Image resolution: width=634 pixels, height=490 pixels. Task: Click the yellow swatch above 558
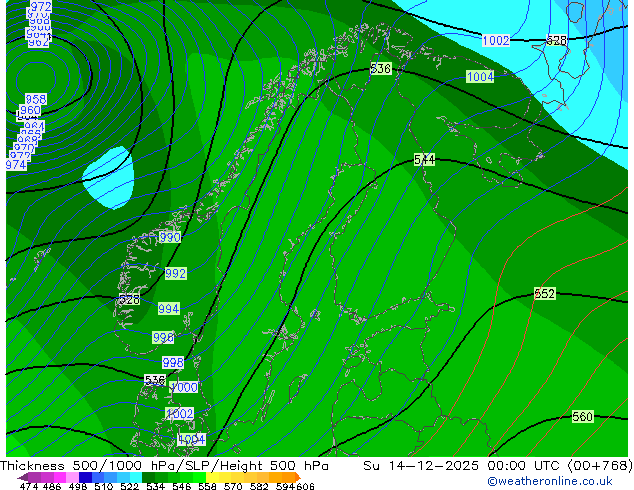tap(212, 477)
